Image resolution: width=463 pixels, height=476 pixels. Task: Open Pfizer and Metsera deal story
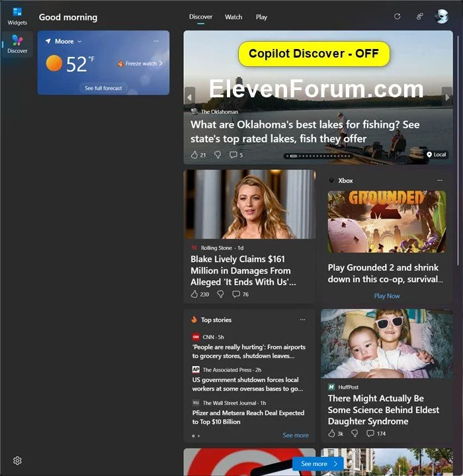click(248, 417)
